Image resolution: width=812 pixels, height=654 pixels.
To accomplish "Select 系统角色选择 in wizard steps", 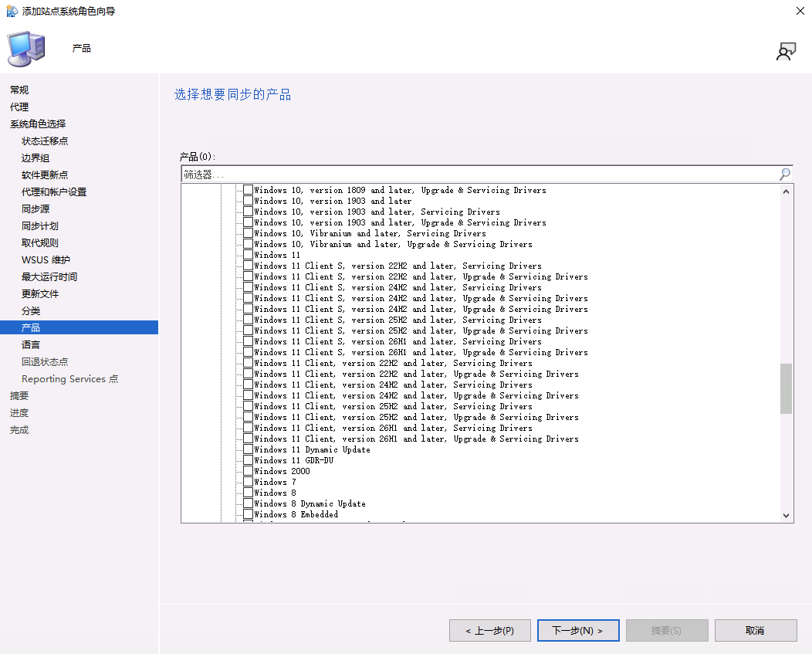I will (38, 124).
